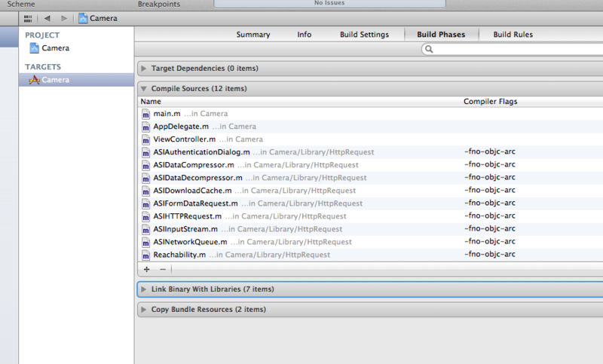Select Camera project blueprint icon under PROJECT
The height and width of the screenshot is (364, 603).
(34, 48)
